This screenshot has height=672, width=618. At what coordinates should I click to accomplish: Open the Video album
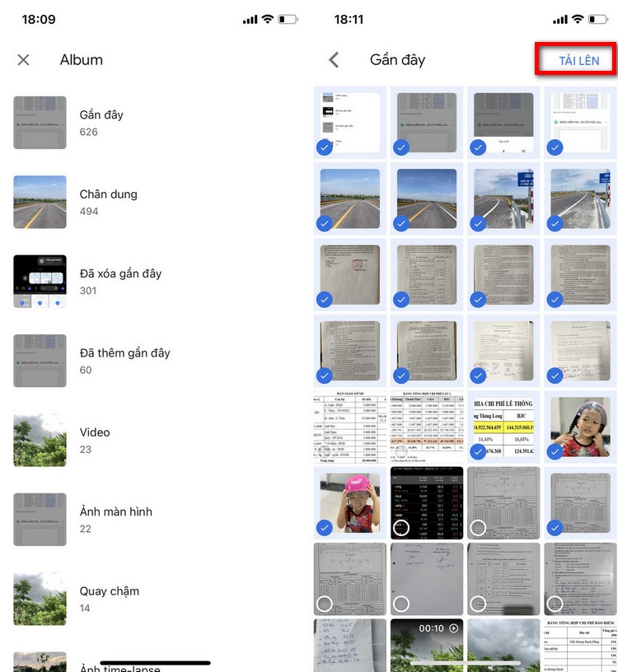point(154,440)
